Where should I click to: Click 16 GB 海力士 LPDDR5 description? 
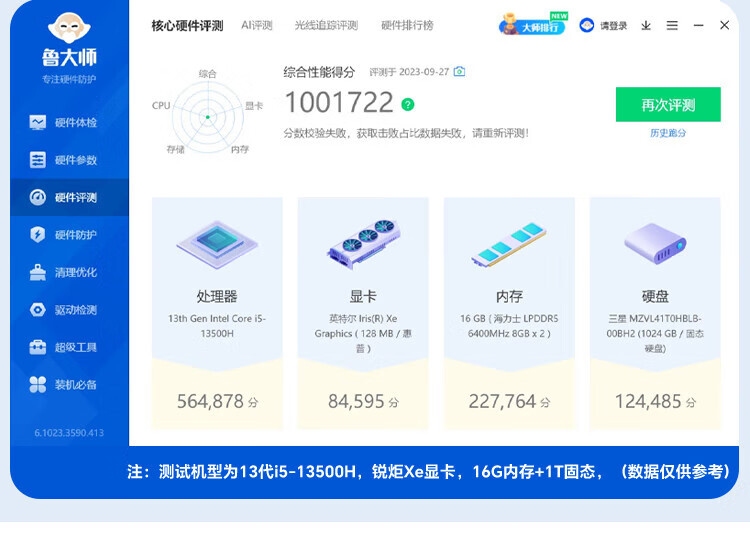[509, 326]
